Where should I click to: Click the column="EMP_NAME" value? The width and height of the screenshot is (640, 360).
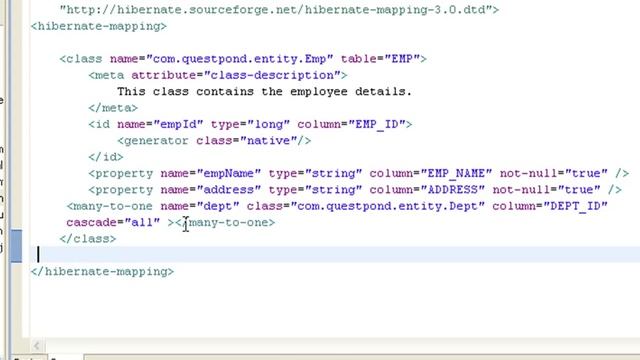coord(456,173)
